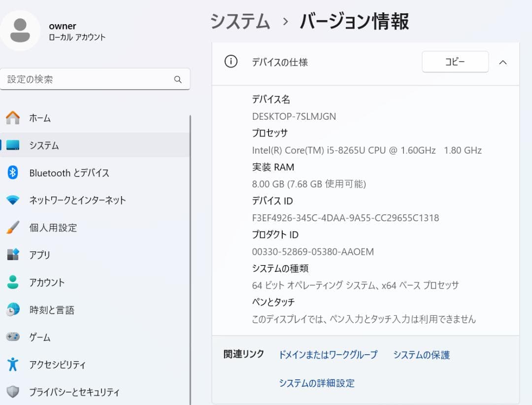Collapse the デバイスの仕様 section chevron

click(502, 62)
